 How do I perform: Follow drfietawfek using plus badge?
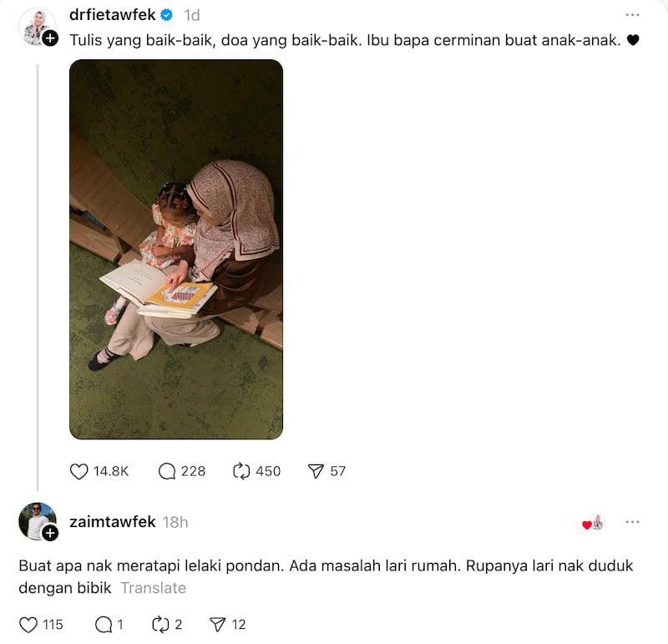point(50,38)
